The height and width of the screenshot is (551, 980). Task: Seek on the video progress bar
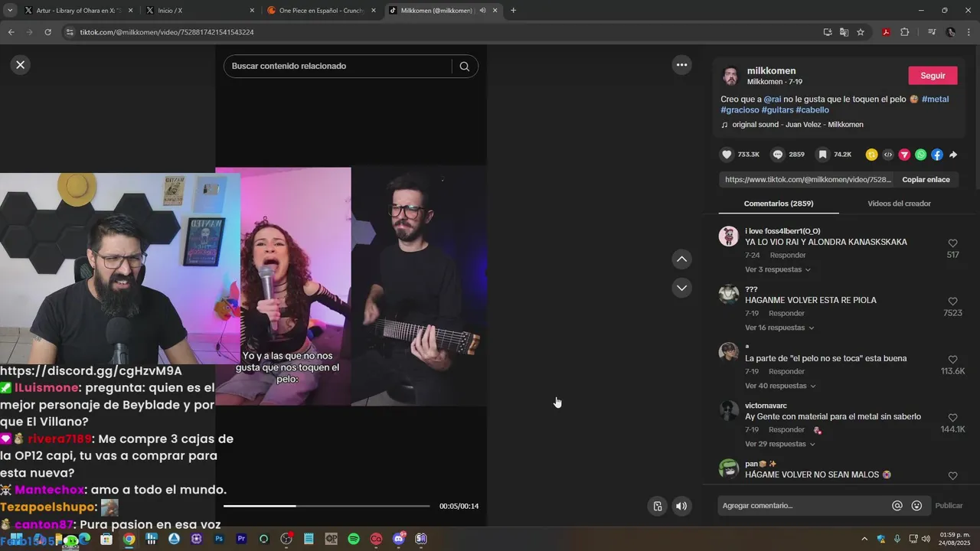click(326, 506)
